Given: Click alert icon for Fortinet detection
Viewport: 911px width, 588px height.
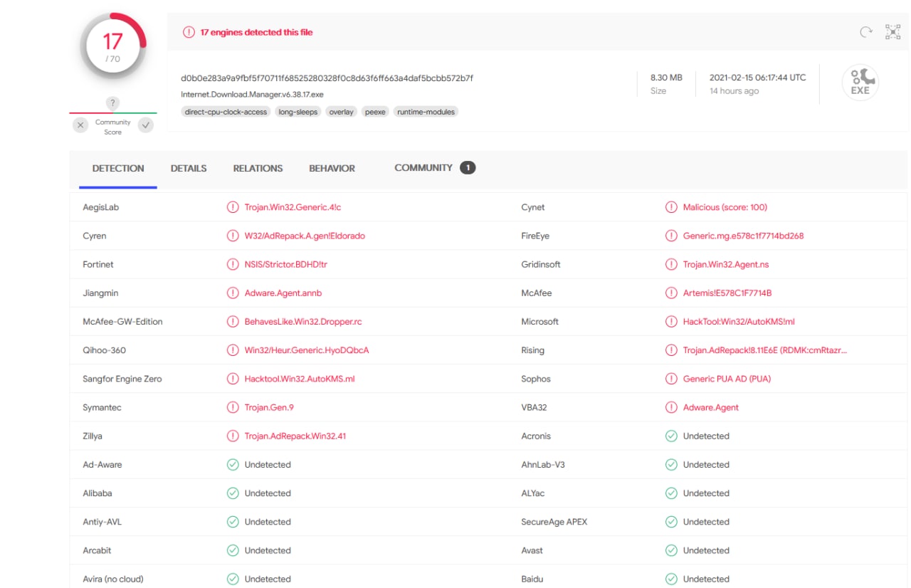Looking at the screenshot, I should pos(233,264).
